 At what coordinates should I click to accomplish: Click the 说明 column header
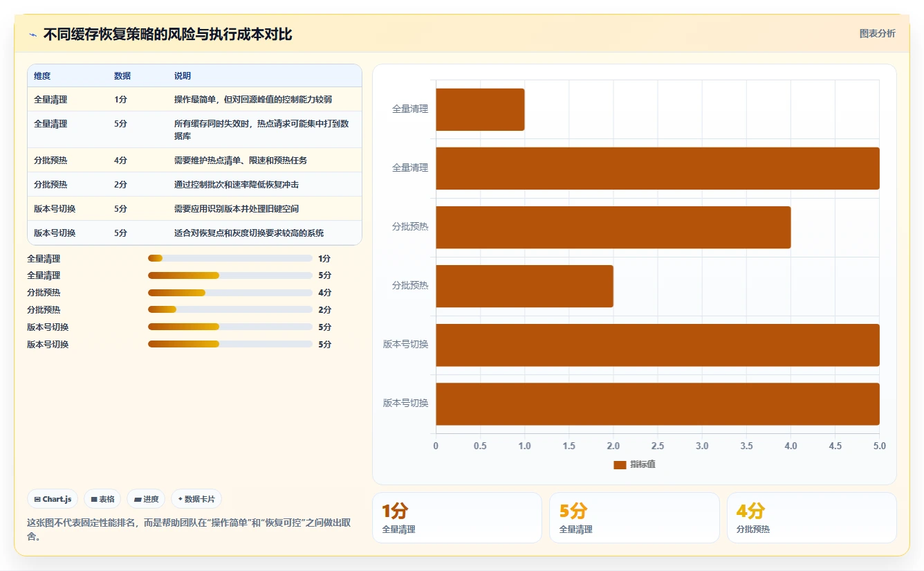click(x=183, y=75)
